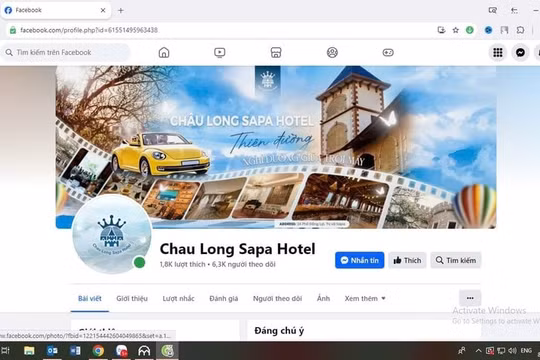This screenshot has height=360, width=540.
Task: Open the browser extensions puzzle icon
Action: point(520,30)
